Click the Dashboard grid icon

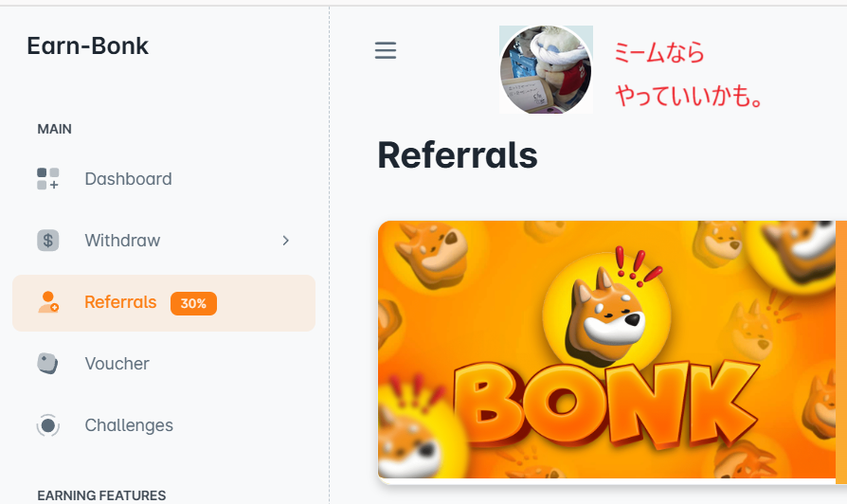coord(48,179)
